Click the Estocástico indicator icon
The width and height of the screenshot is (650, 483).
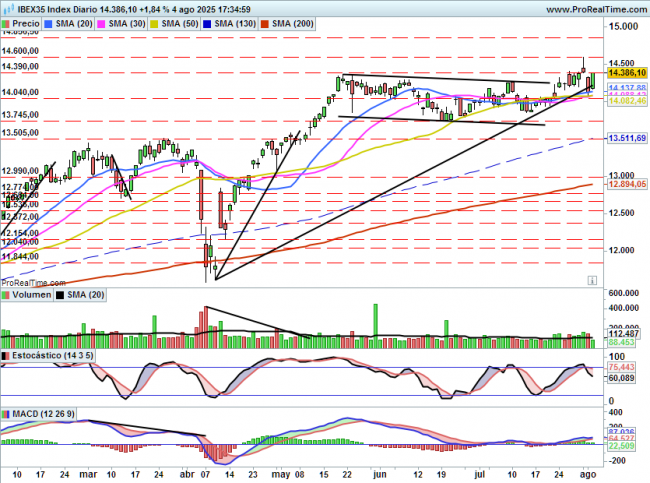pos(6,356)
